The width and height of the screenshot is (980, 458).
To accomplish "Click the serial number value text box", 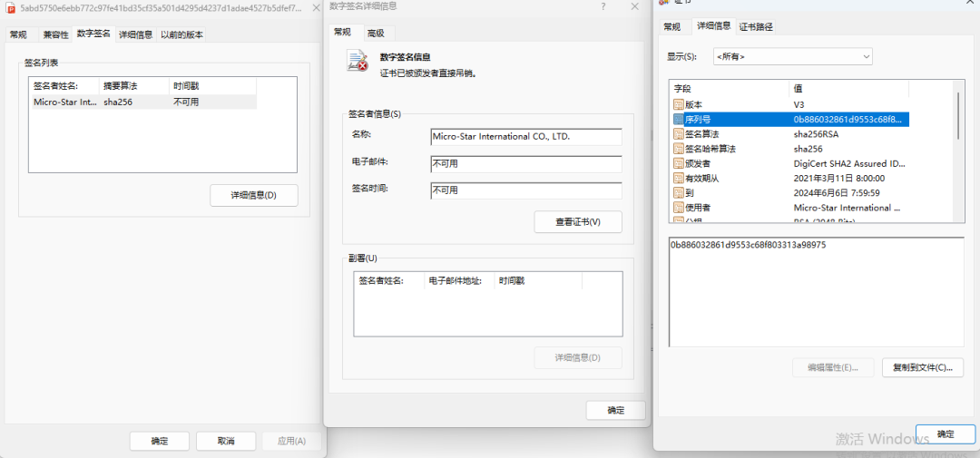I will (817, 292).
